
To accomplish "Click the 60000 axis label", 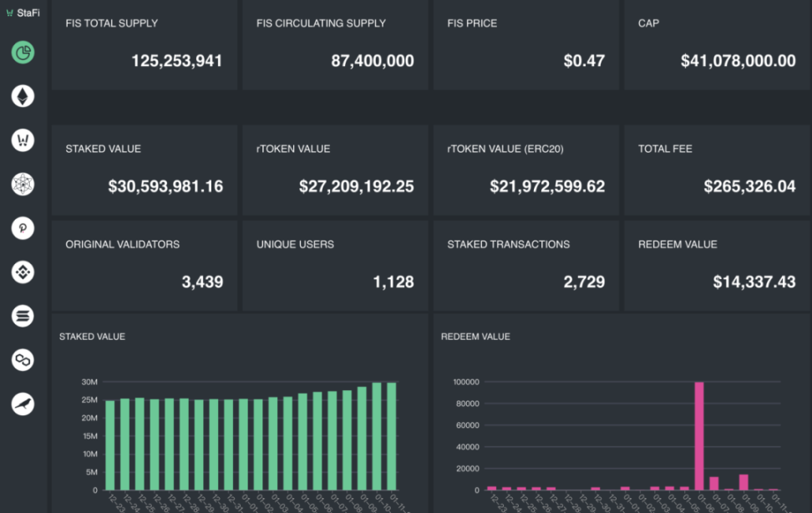I will pos(468,425).
